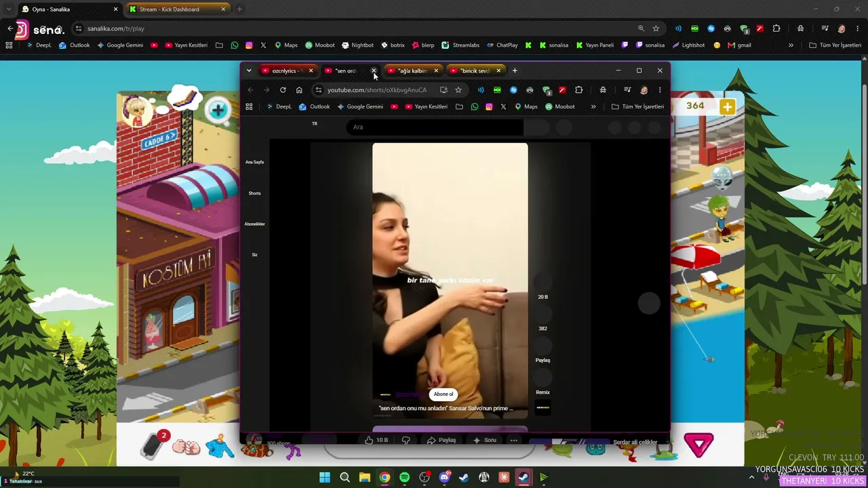
Task: Click the yellow plus beside the 364 counter
Action: tap(727, 106)
